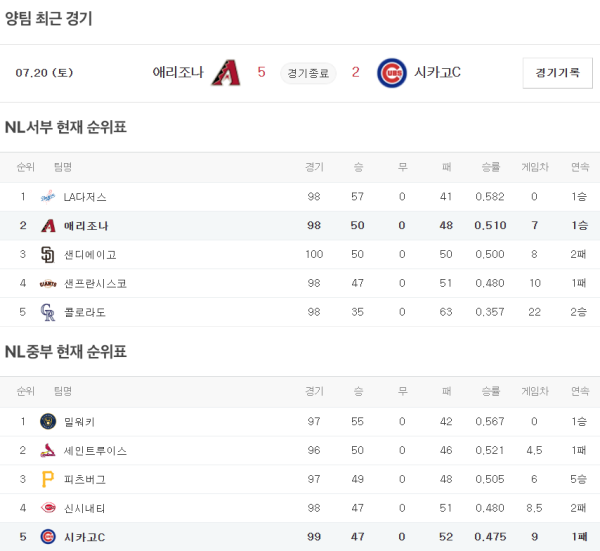Click the 피츠버그 Pirates logo
This screenshot has width=600, height=551.
point(47,479)
